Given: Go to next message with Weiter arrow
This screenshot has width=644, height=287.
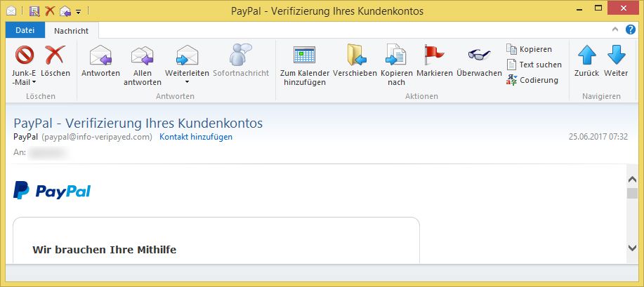Looking at the screenshot, I should pyautogui.click(x=616, y=55).
